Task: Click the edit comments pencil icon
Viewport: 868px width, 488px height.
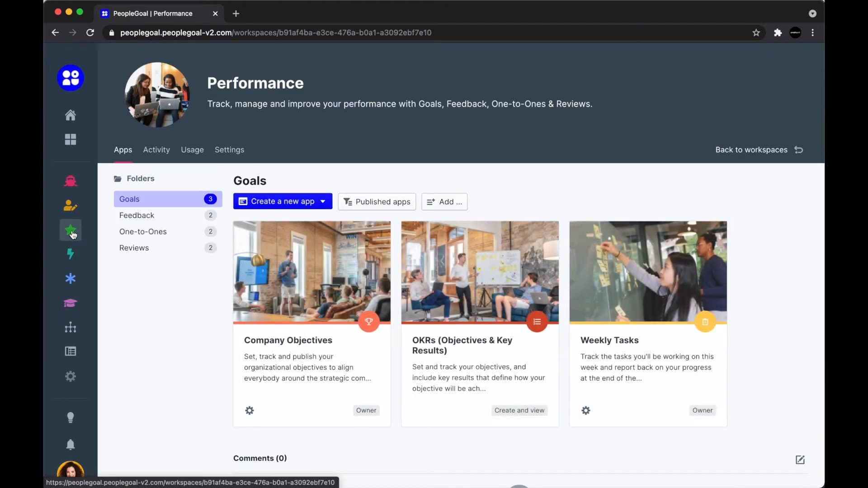Action: (800, 460)
